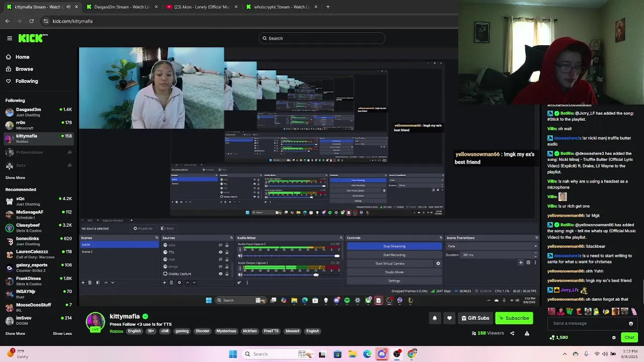Open advanced audio gears in OBS Audio Mixer
This screenshot has height=362, width=644.
click(x=239, y=283)
